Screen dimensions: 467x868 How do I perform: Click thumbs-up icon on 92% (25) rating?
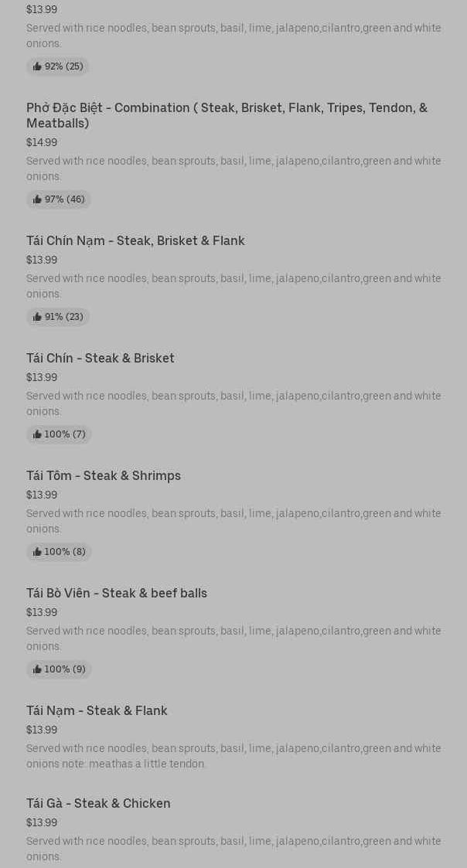pos(37,66)
